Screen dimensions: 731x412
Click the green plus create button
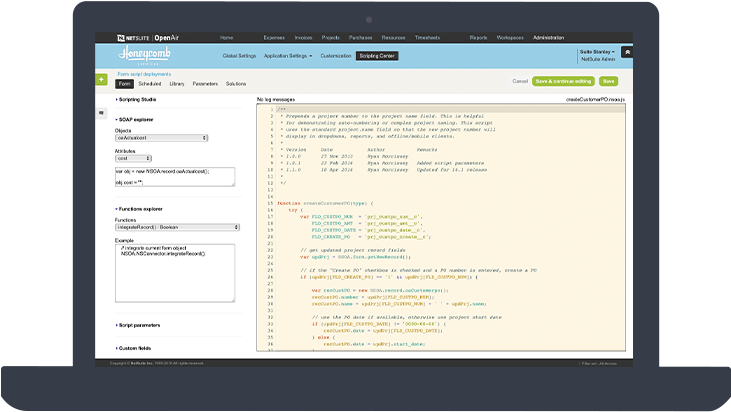(x=102, y=79)
